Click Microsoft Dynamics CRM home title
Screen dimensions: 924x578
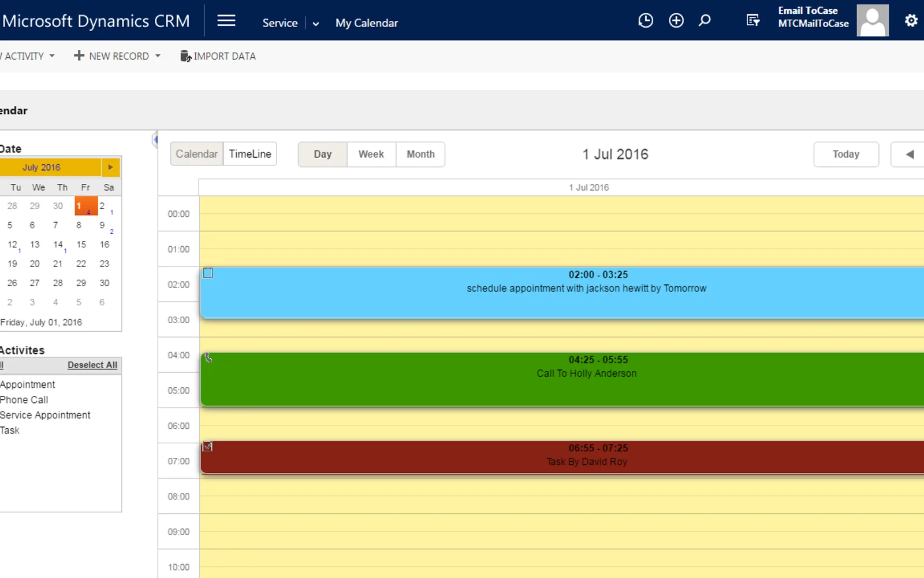[95, 21]
